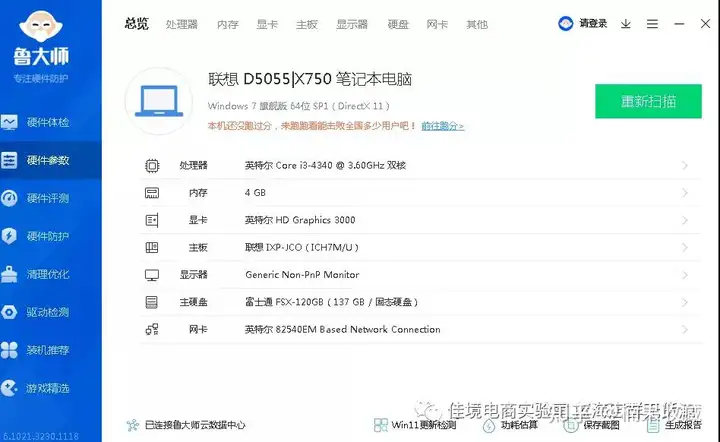
Task: Click the 功耗估算 label
Action: coord(519,425)
